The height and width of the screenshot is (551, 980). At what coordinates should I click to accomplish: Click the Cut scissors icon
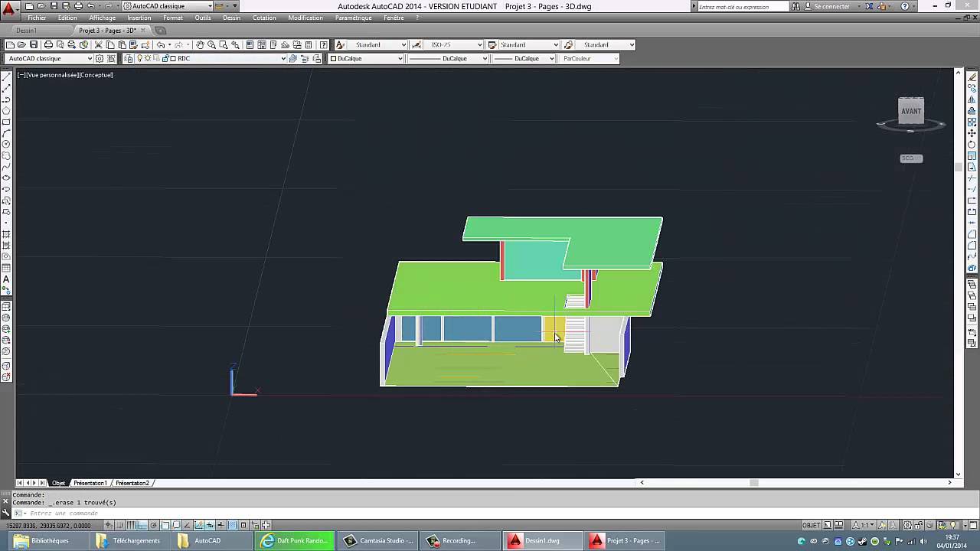98,44
